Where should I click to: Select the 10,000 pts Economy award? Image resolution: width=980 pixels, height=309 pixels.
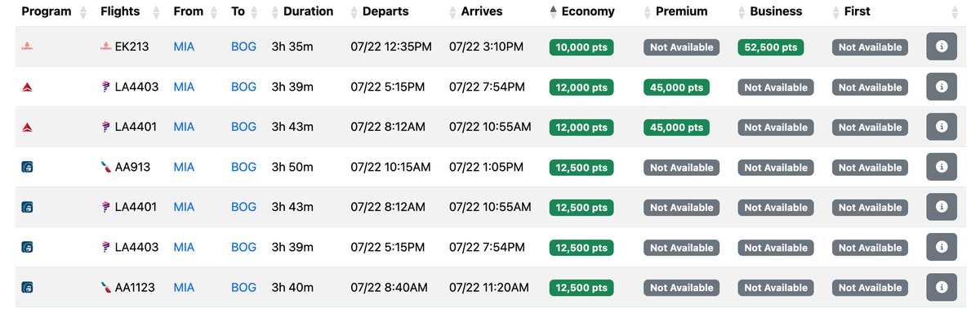[581, 47]
